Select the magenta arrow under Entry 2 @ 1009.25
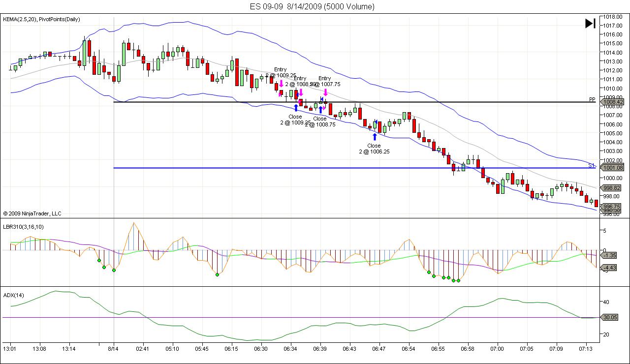Image resolution: width=630 pixels, height=364 pixels. click(281, 84)
